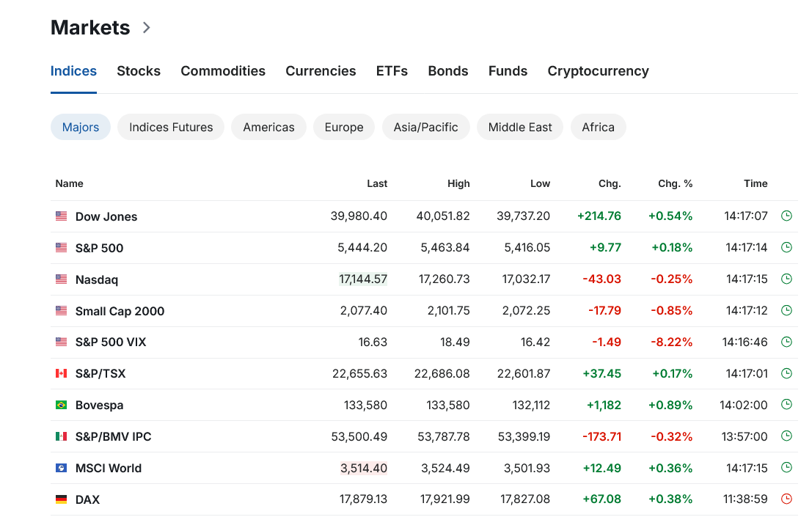Switch filter to Asia/Pacific
812x528 pixels.
[425, 127]
